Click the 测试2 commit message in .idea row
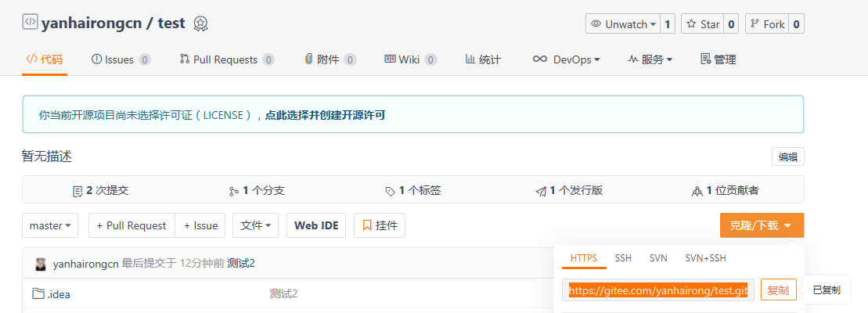 (x=283, y=293)
